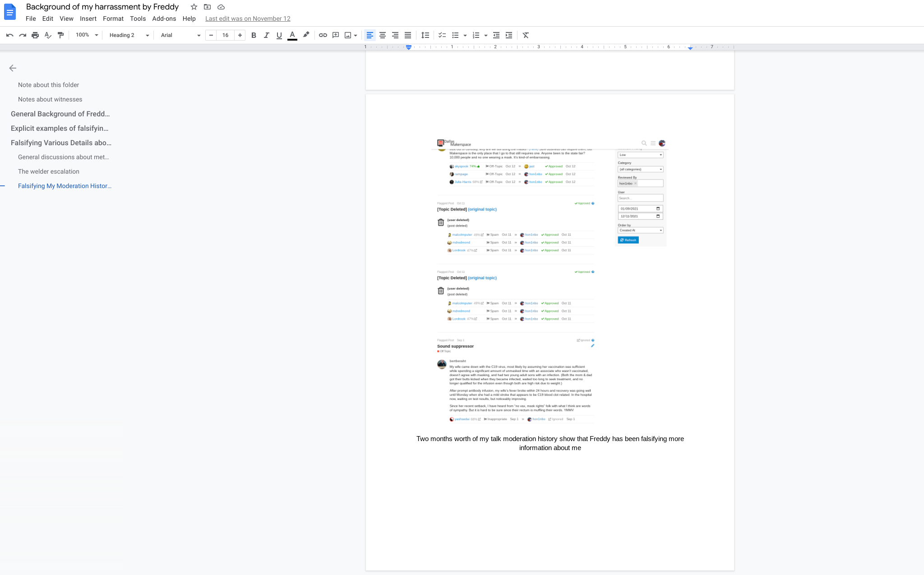Click the Print icon
924x575 pixels.
coord(35,35)
